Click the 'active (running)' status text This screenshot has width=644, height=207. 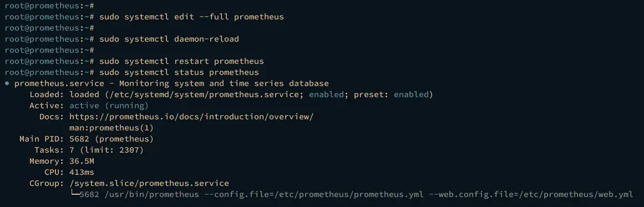coord(109,105)
